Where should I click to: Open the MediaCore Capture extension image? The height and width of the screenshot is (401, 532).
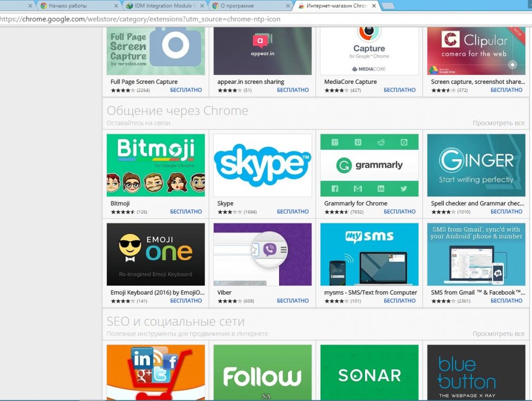(x=369, y=51)
